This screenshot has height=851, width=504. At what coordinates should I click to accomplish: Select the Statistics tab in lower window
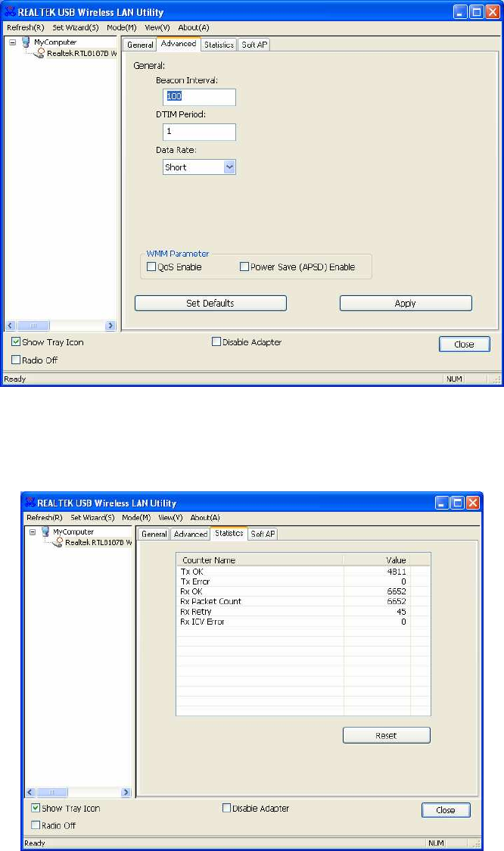pos(229,534)
